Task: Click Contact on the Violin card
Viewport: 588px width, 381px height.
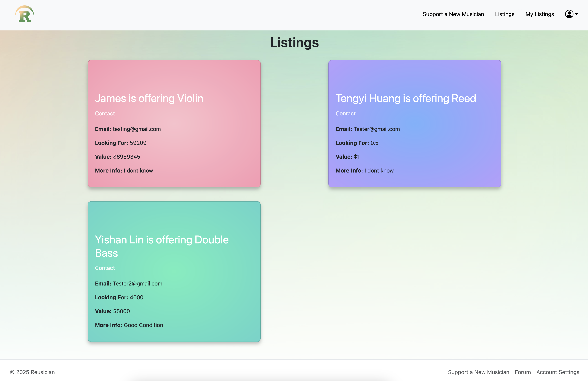Action: click(105, 114)
